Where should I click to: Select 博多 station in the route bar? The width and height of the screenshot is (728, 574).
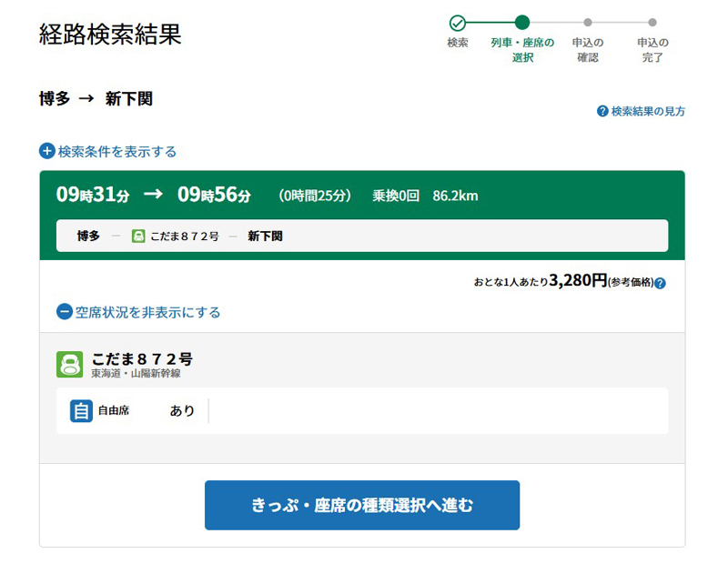[88, 236]
